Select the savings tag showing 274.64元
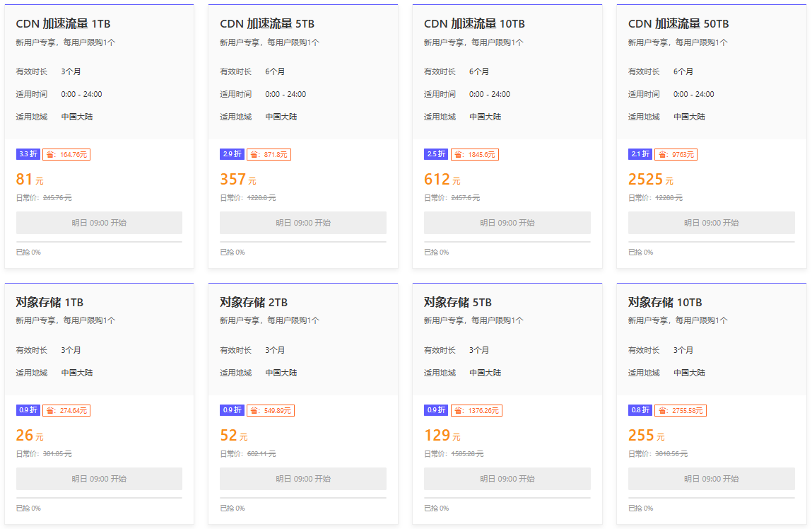Screen dimensions: 812x529 [x=66, y=410]
